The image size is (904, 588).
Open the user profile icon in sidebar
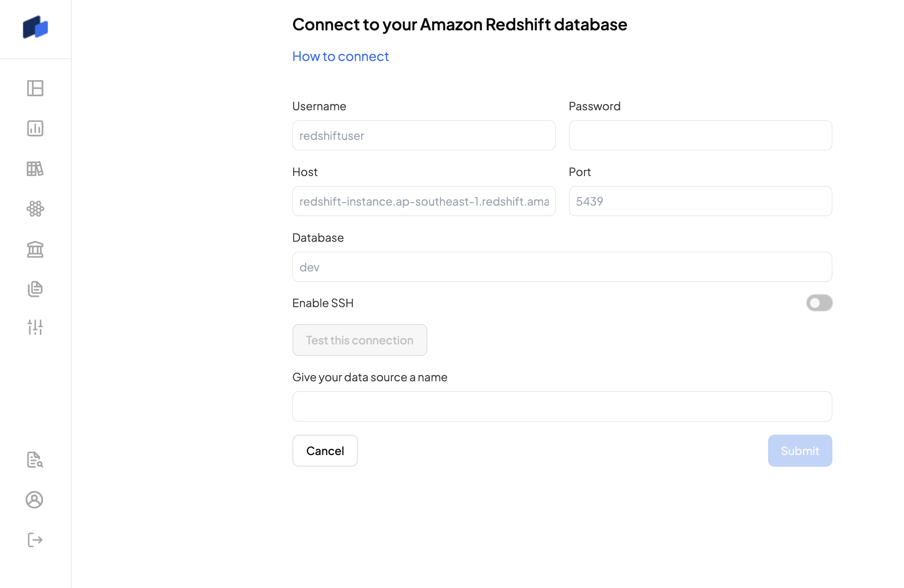click(35, 500)
